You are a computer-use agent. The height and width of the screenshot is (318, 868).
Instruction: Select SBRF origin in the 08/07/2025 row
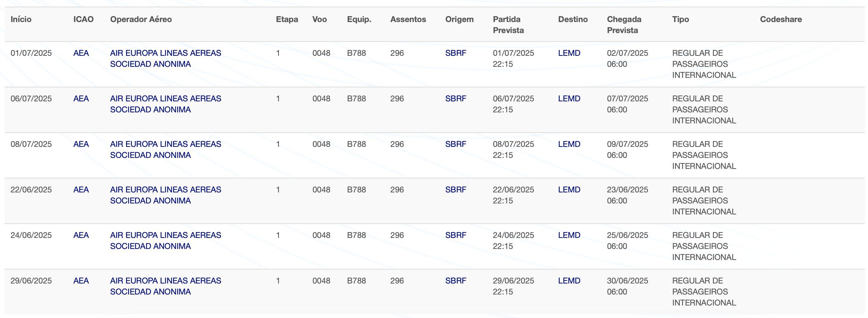455,144
